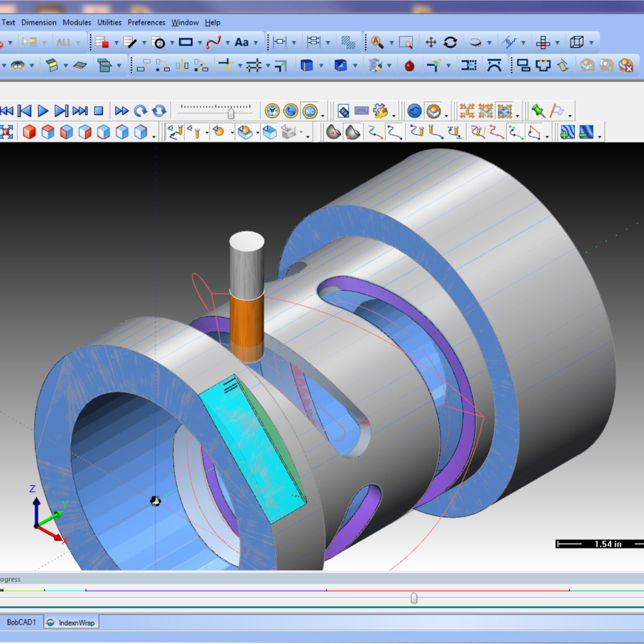Click the green pushpin icon
Image resolution: width=644 pixels, height=644 pixels.
tap(538, 111)
